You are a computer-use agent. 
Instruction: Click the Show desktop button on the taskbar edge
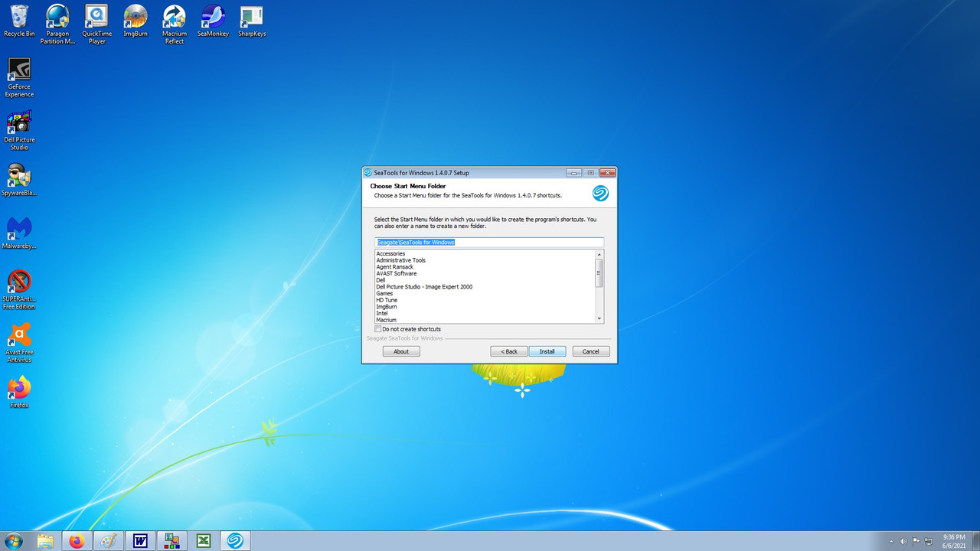pos(975,541)
